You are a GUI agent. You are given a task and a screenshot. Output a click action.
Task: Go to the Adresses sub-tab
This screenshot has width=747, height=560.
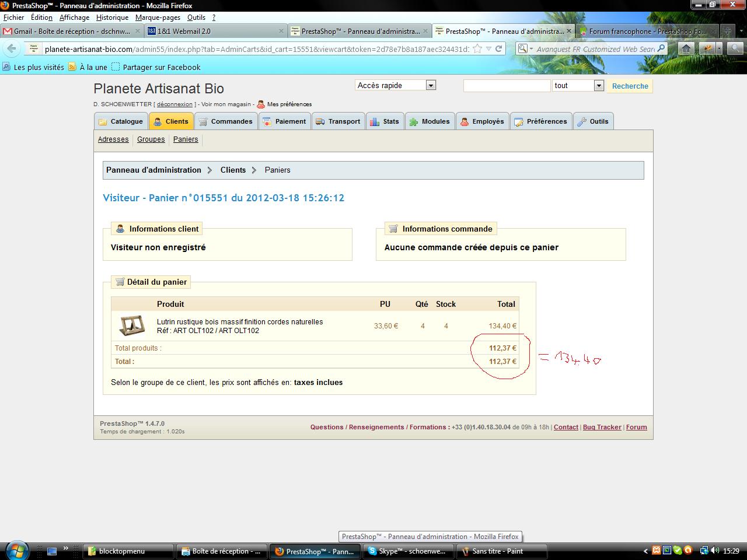[x=113, y=139]
